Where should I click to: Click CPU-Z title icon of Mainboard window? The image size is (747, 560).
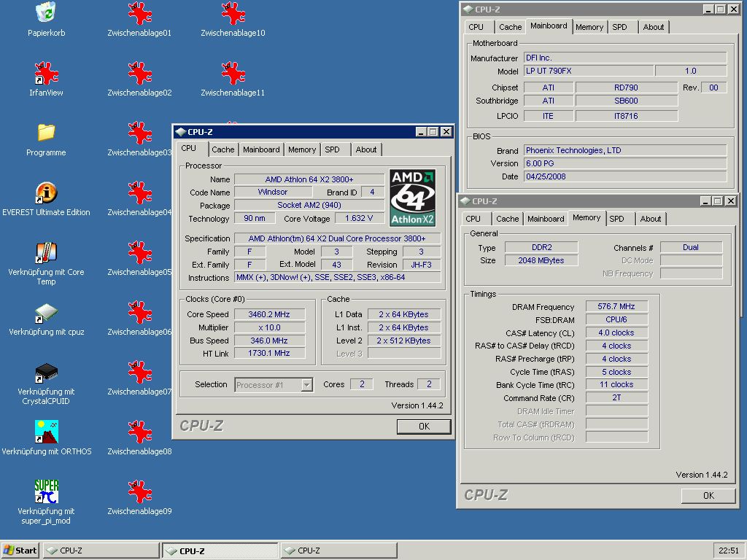click(x=468, y=9)
